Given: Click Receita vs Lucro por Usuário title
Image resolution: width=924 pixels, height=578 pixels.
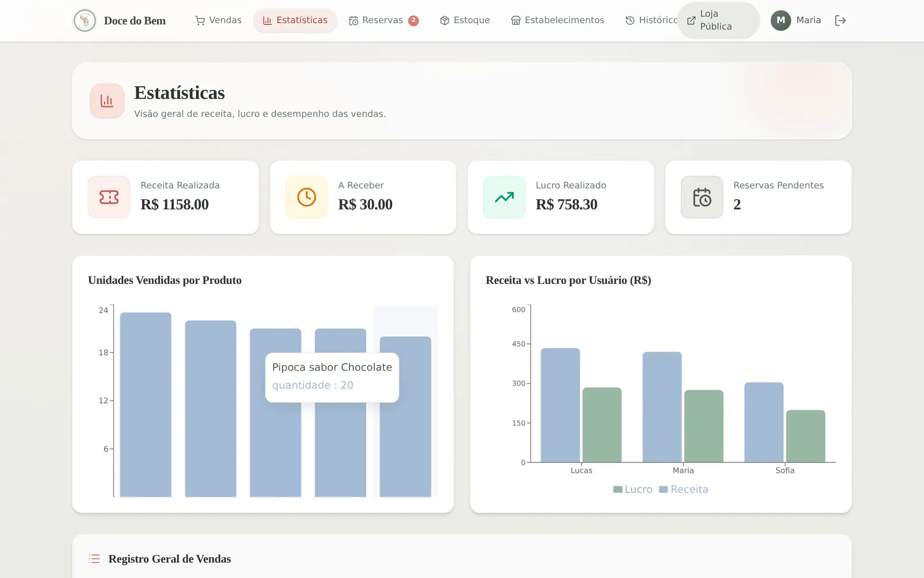Looking at the screenshot, I should (568, 280).
